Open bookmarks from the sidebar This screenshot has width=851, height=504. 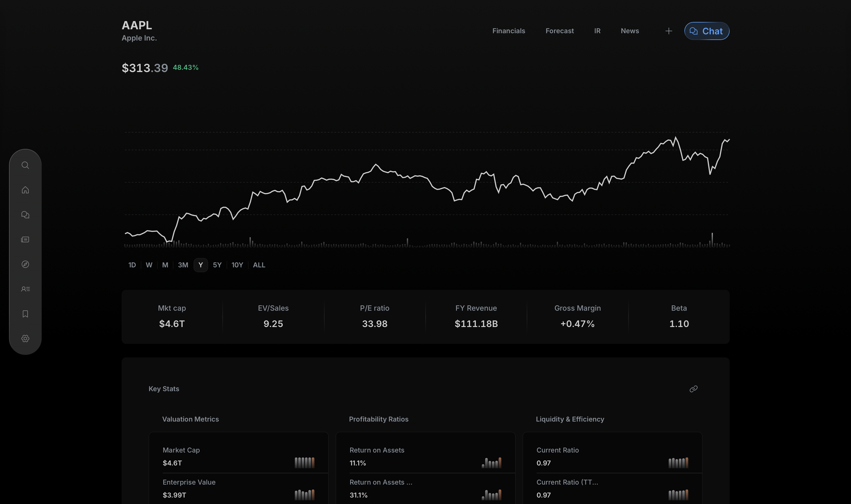coord(25,314)
